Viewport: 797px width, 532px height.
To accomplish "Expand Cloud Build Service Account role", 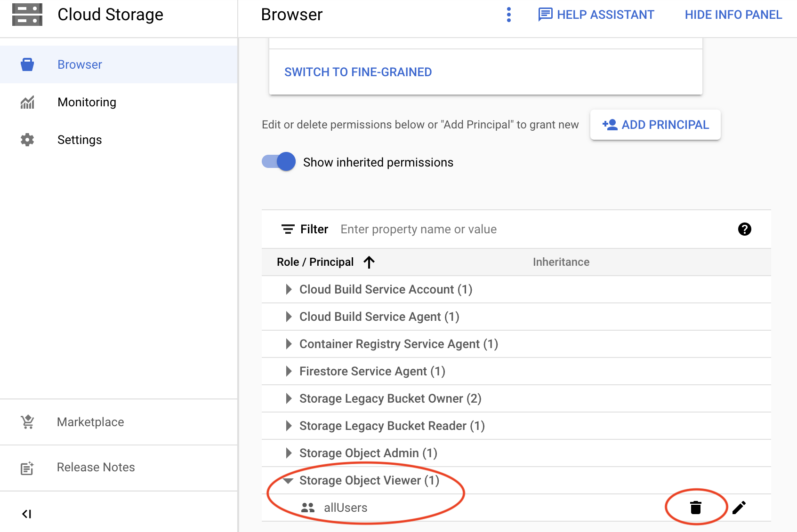I will click(289, 289).
